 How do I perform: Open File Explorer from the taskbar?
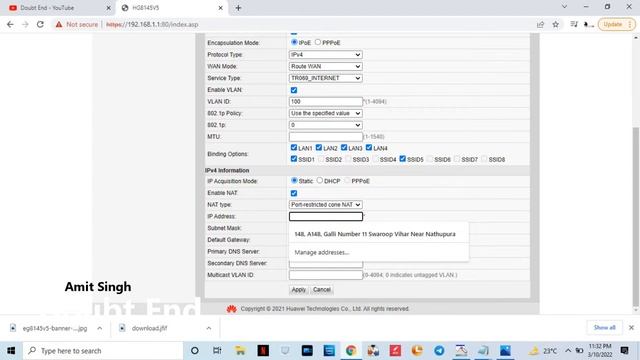pos(240,351)
